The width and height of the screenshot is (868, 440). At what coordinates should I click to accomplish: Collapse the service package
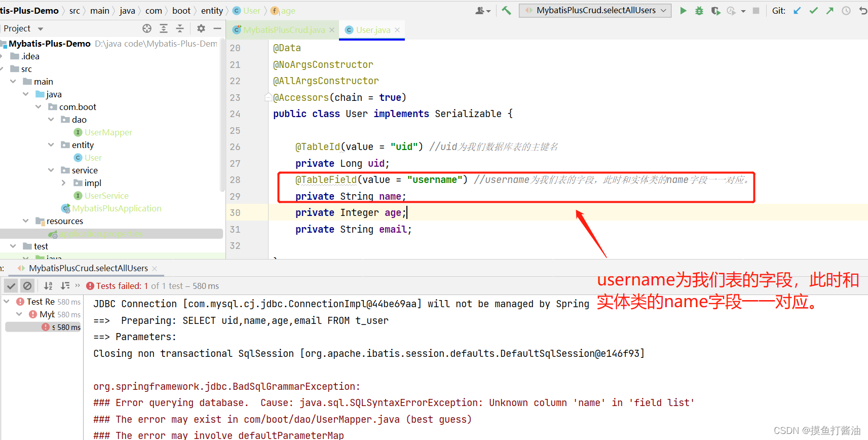pyautogui.click(x=51, y=170)
